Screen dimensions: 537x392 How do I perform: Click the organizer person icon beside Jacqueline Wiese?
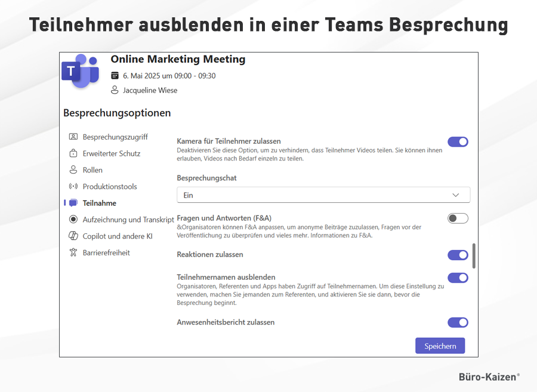coord(115,90)
